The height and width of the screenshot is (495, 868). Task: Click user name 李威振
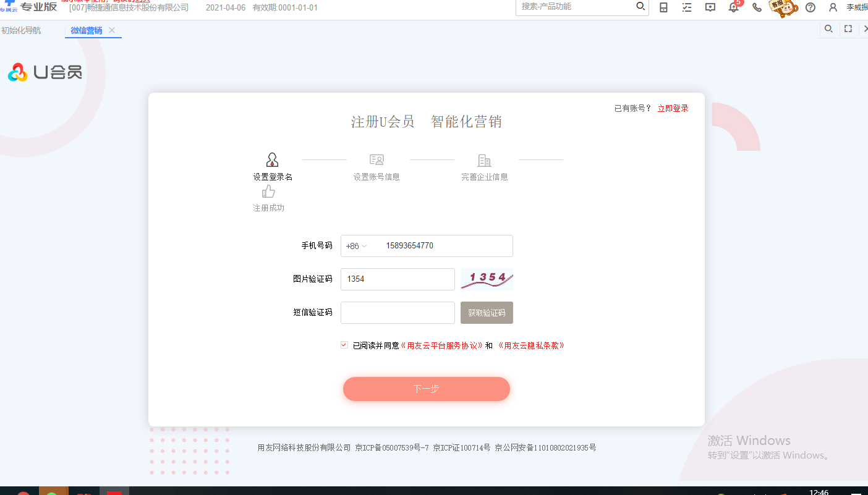[x=857, y=7]
